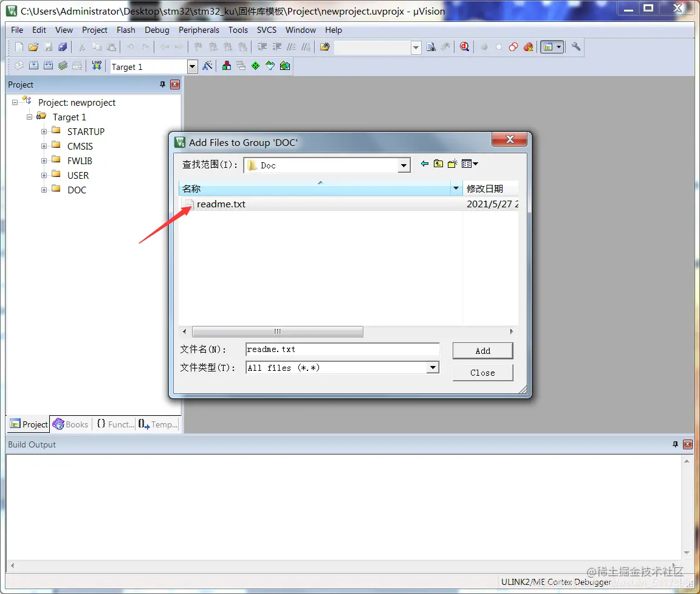Open the Debug menu
This screenshot has width=700, height=594.
pyautogui.click(x=157, y=30)
